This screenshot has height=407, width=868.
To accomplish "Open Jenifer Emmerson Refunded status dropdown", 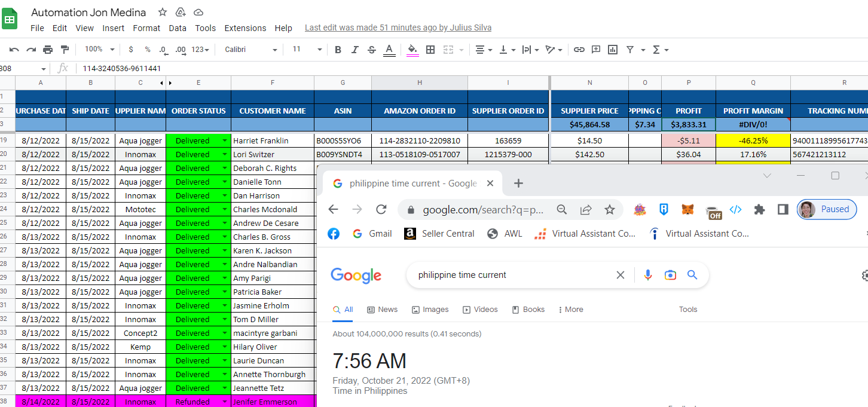I will point(225,402).
